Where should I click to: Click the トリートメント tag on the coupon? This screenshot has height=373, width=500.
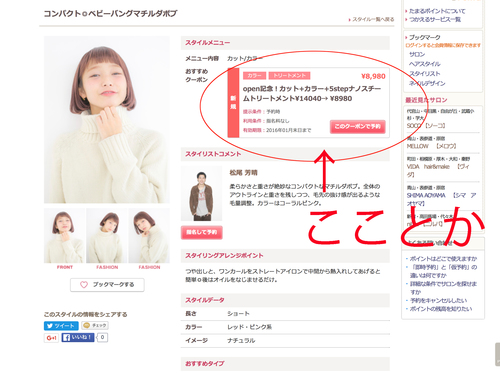point(289,76)
